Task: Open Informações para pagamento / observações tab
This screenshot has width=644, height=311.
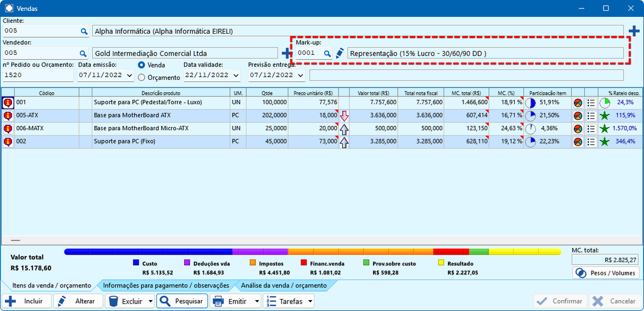Action: tap(166, 285)
